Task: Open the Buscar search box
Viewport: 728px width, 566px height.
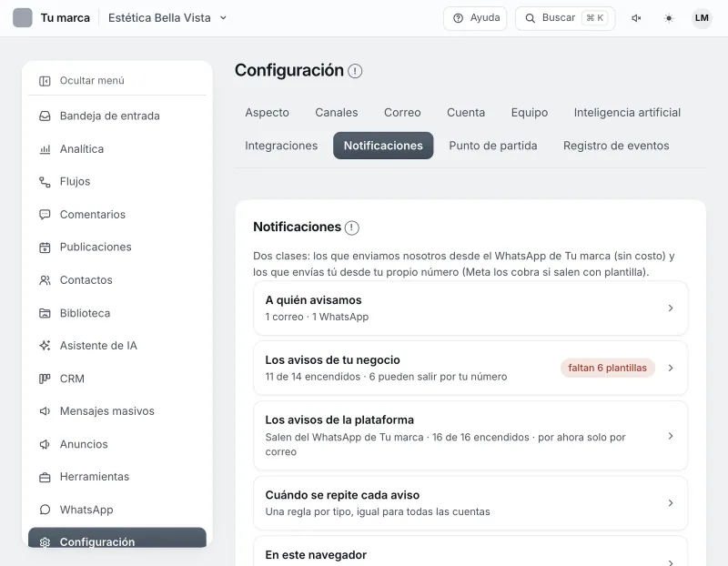Action: tap(565, 18)
